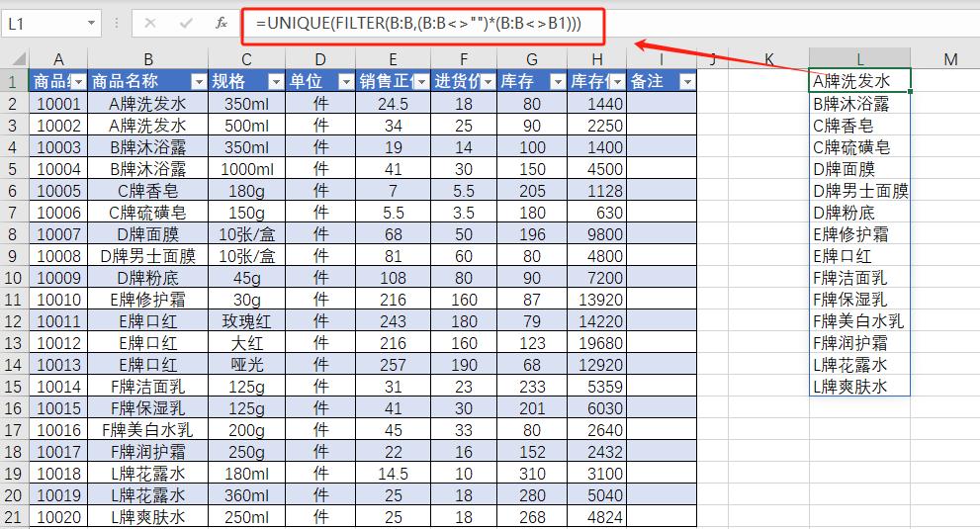Click cell L1 containing A牌洗发水
This screenshot has width=980, height=529.
pyautogui.click(x=859, y=81)
